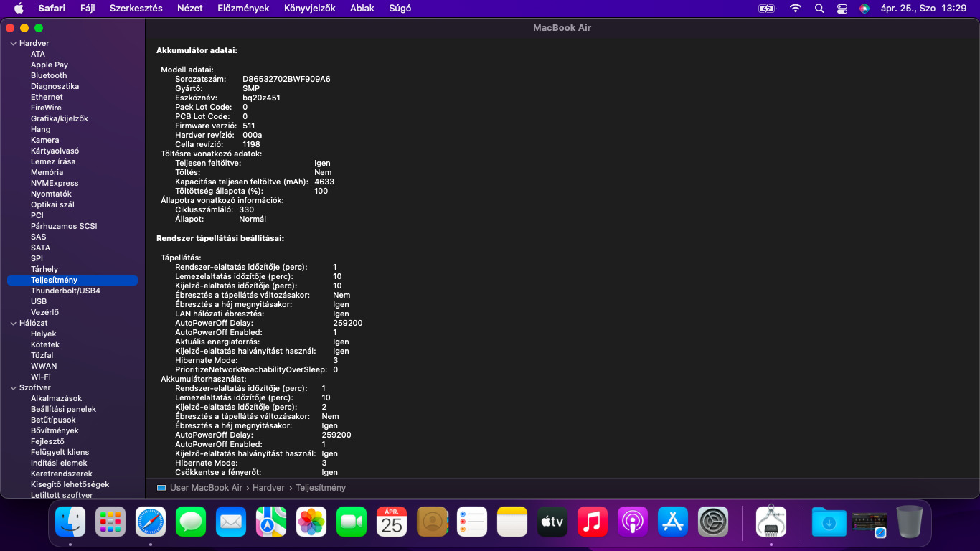This screenshot has width=980, height=551.
Task: Open Control Center icon
Action: [x=842, y=9]
